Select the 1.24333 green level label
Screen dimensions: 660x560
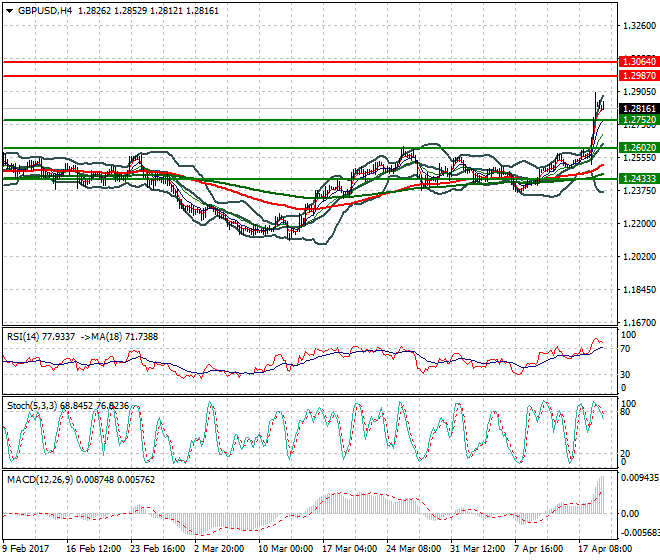pyautogui.click(x=639, y=179)
